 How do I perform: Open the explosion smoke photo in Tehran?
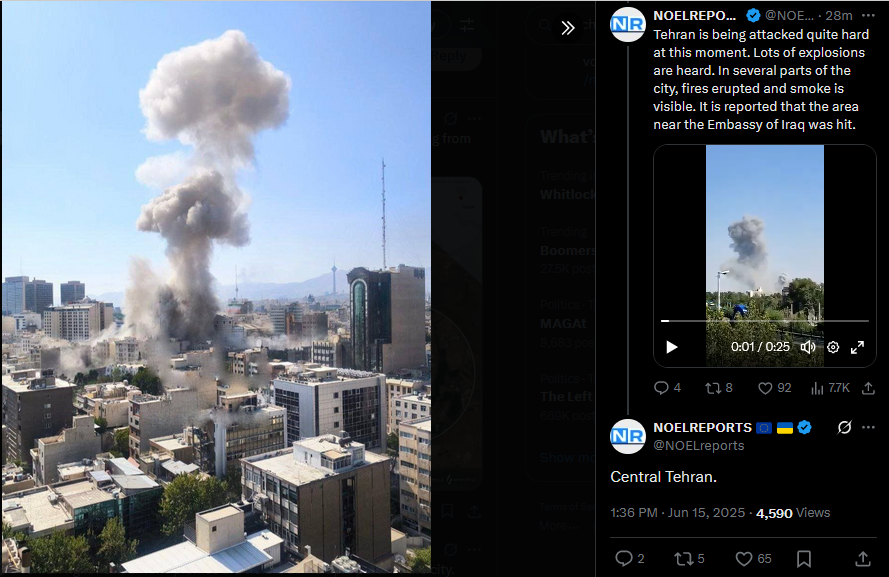point(216,286)
